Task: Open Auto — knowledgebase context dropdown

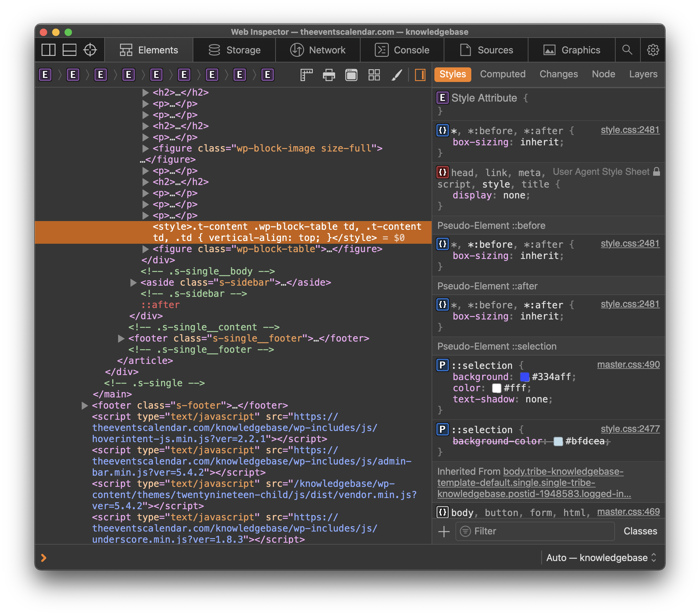Action: [601, 558]
